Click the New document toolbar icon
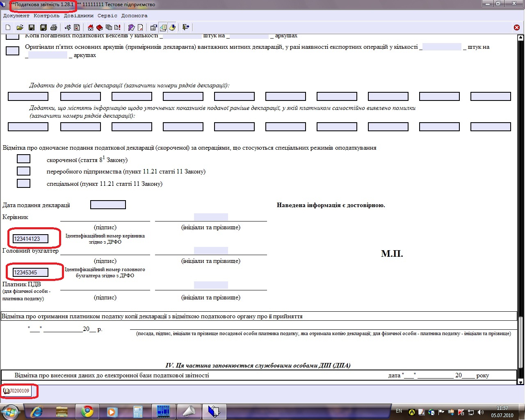Viewport: 525px width, 420px height. pyautogui.click(x=8, y=27)
